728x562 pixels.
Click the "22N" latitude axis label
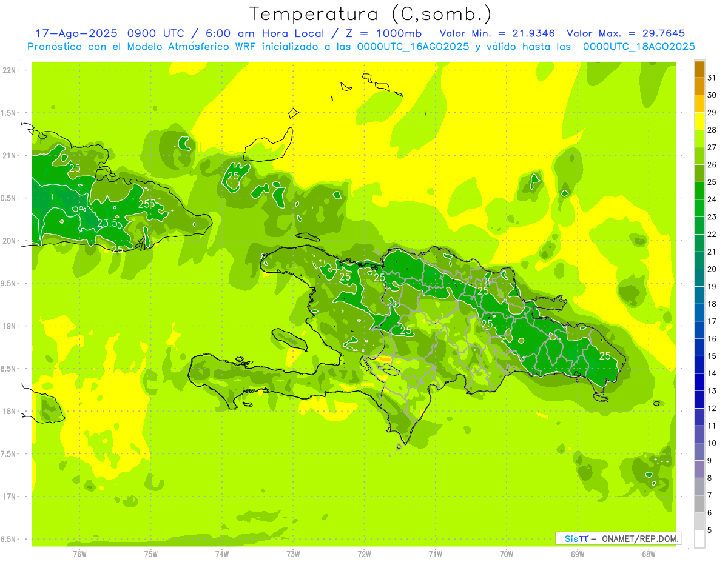click(x=8, y=70)
